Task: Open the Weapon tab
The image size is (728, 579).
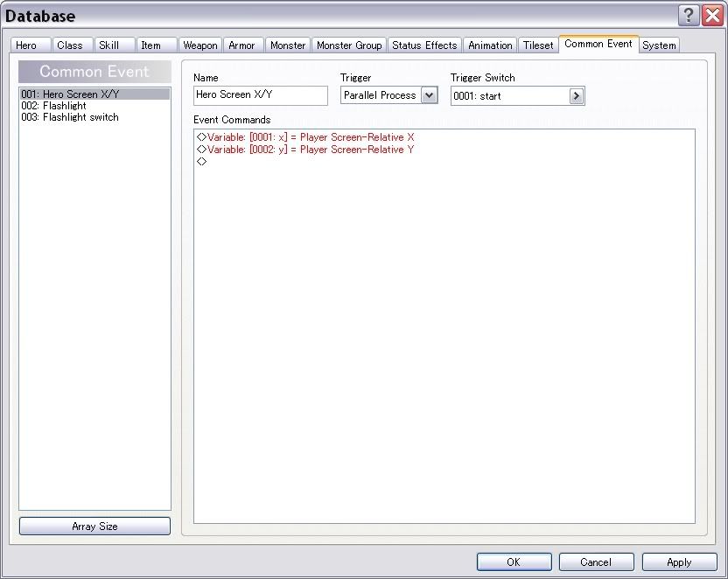Action: 200,45
